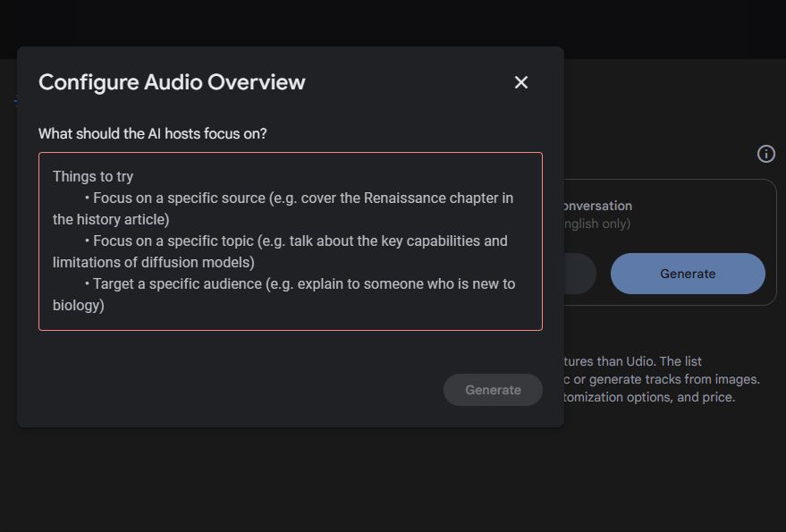Click the '(English only)' note text
The image size is (786, 532).
596,224
